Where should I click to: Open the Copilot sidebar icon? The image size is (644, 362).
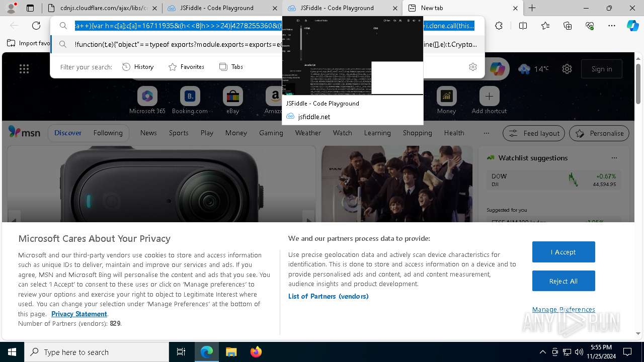[632, 26]
